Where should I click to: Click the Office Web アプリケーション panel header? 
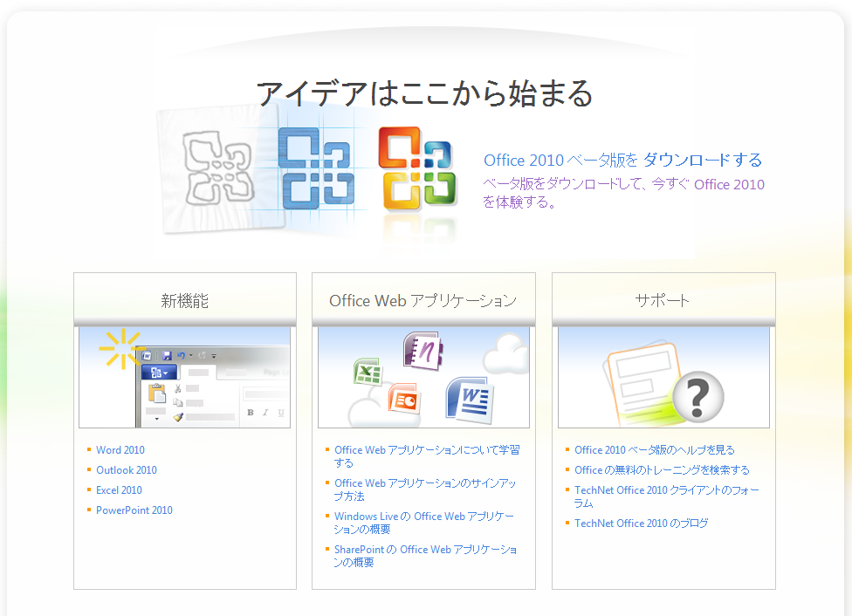[423, 300]
